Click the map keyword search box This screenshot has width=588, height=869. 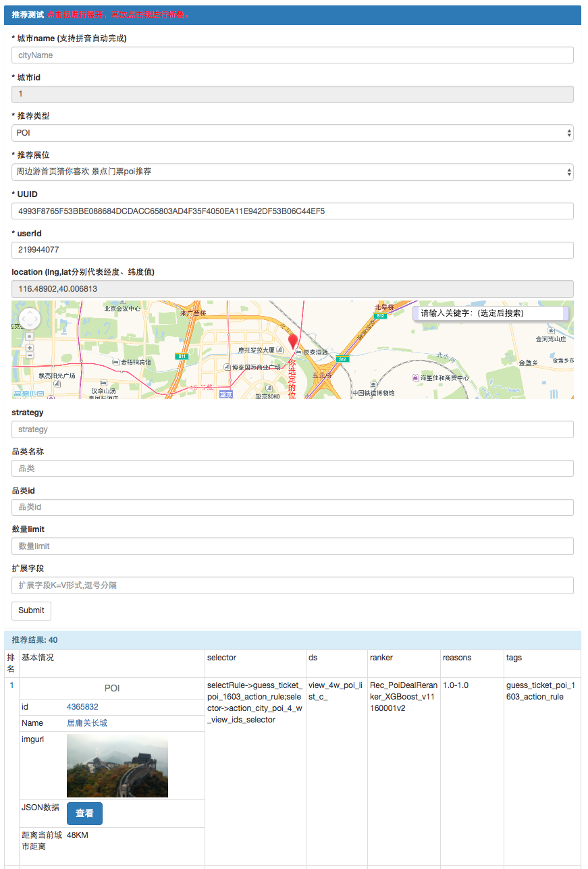(x=491, y=313)
